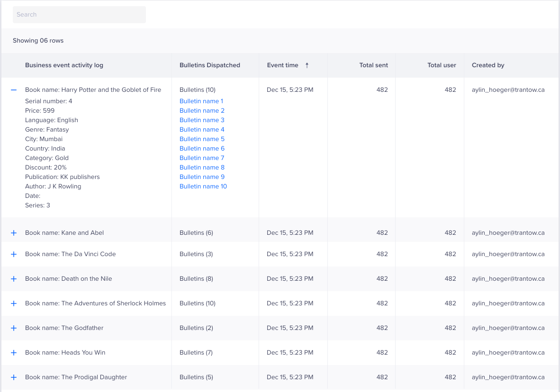Click total sent 482 in Harry Potter row

[x=382, y=90]
